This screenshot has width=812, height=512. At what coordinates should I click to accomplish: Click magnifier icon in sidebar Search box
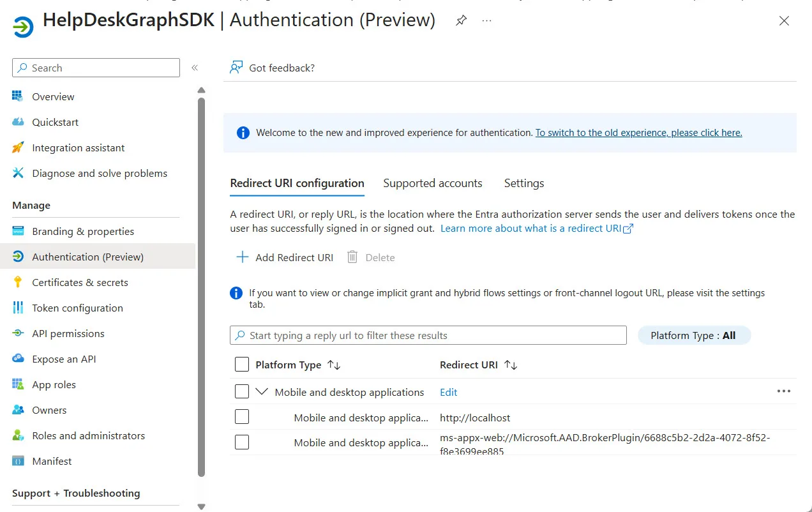point(22,68)
